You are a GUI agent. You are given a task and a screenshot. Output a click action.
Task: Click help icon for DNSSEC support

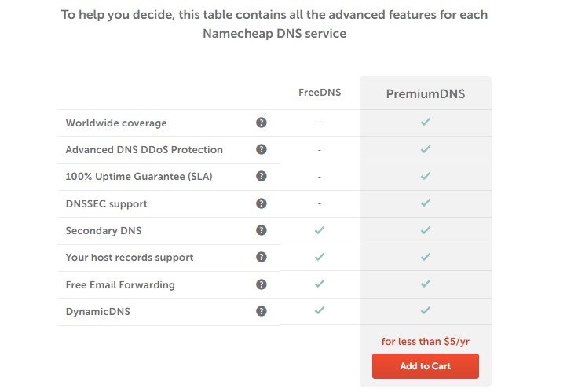262,203
